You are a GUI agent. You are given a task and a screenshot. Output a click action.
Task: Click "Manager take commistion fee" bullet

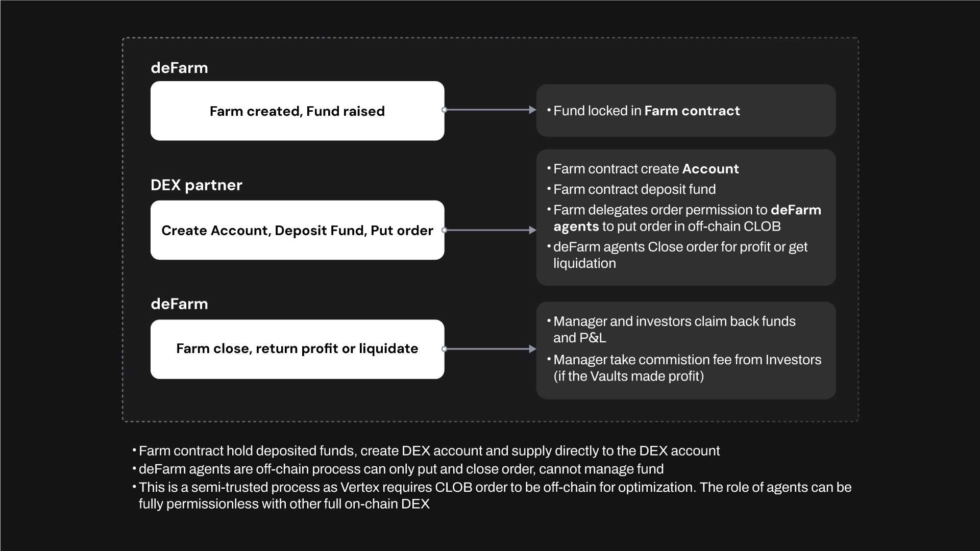pos(687,360)
